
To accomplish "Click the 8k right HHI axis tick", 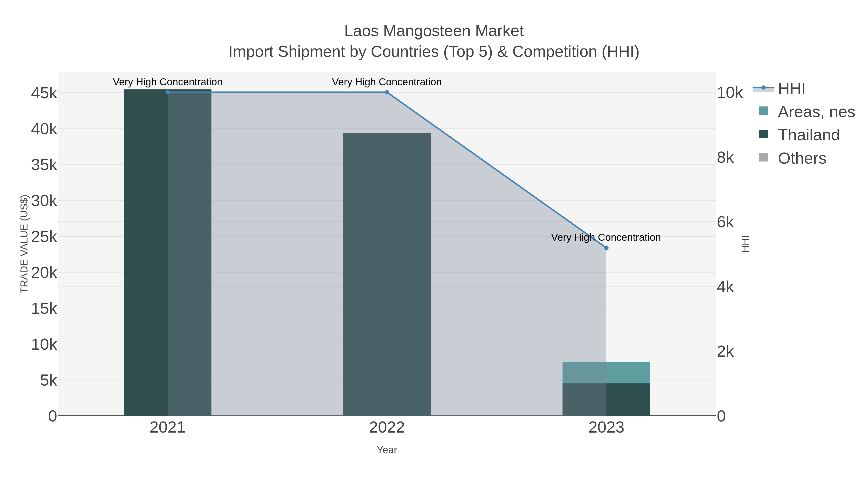I will coord(726,157).
